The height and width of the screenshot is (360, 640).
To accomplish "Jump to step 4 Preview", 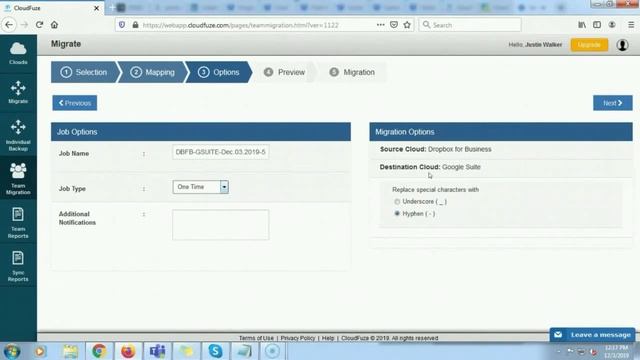I will [x=284, y=72].
